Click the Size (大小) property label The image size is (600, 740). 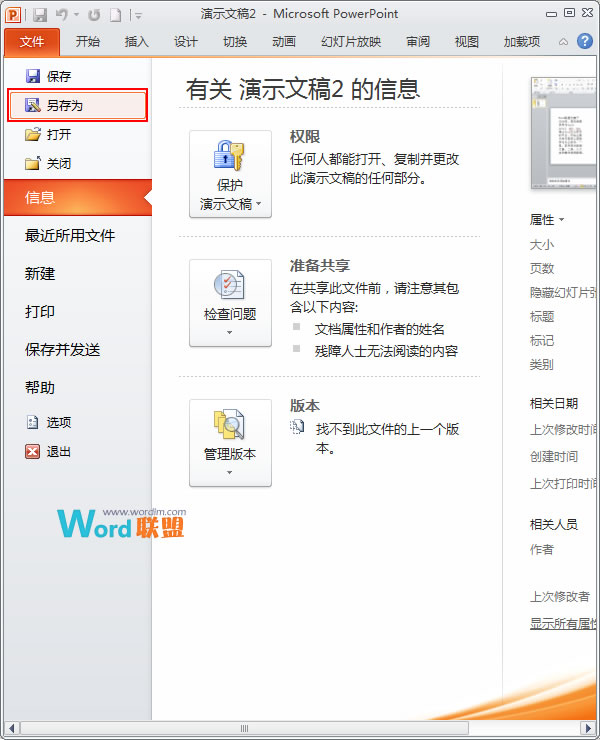coord(541,244)
